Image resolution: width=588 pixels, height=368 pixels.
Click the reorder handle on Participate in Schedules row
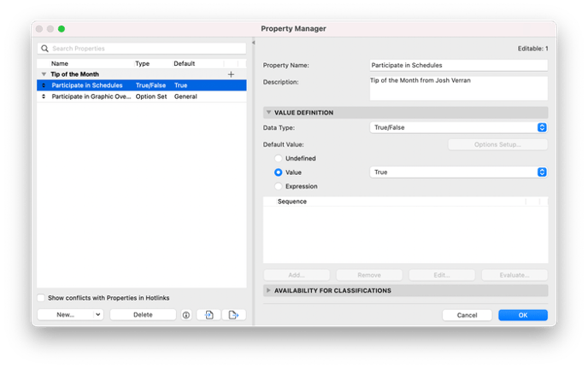pyautogui.click(x=44, y=85)
